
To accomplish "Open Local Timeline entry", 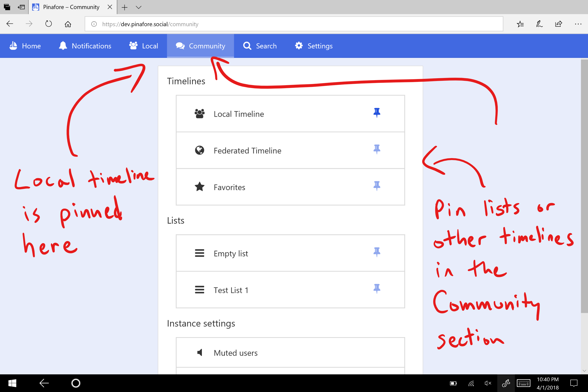I will tap(239, 114).
